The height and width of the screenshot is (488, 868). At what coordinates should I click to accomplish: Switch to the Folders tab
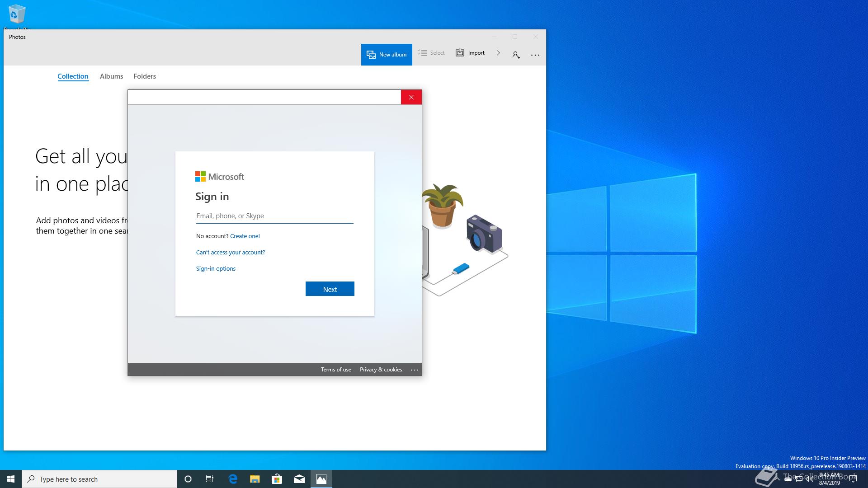pyautogui.click(x=145, y=76)
